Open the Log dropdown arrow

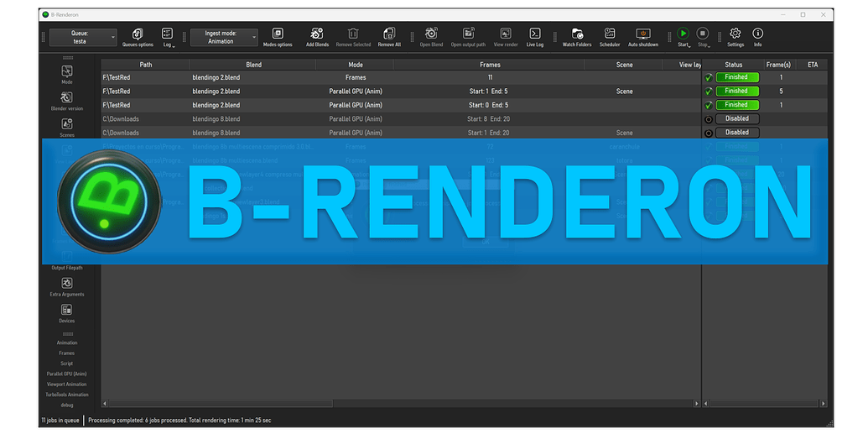[174, 46]
